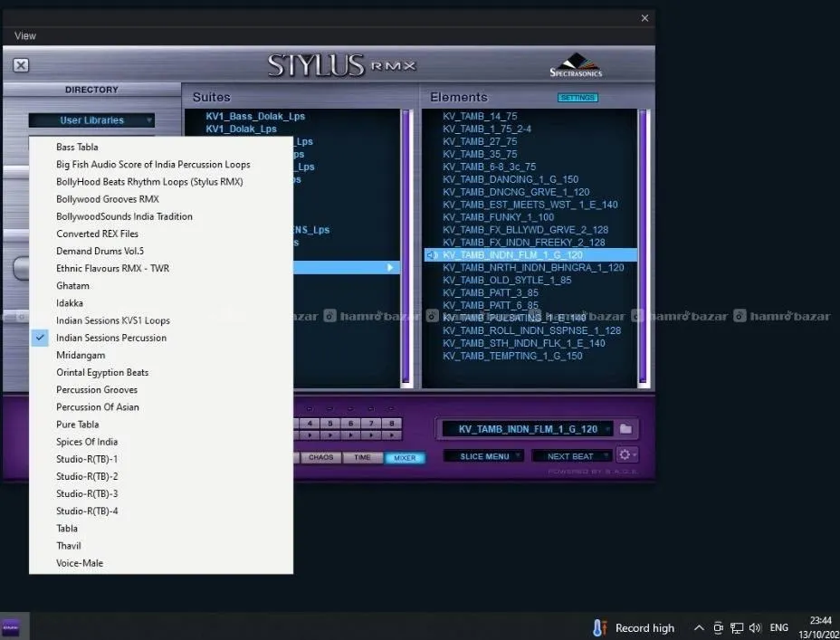The width and height of the screenshot is (840, 640).
Task: Click the checked Indian Sessions Percussion entry
Action: point(161,338)
